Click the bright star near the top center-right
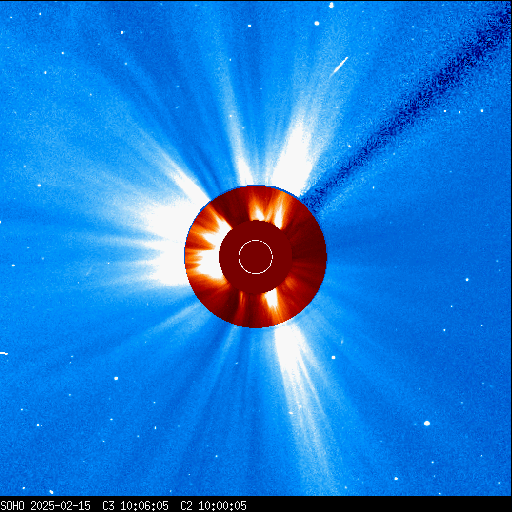 tap(317, 23)
